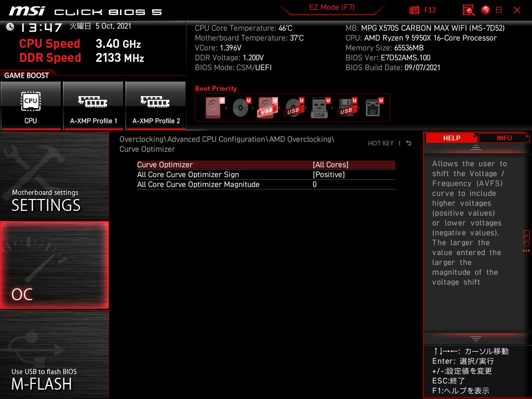Enable A-XMP Profile 1
532x399 pixels.
coord(94,106)
